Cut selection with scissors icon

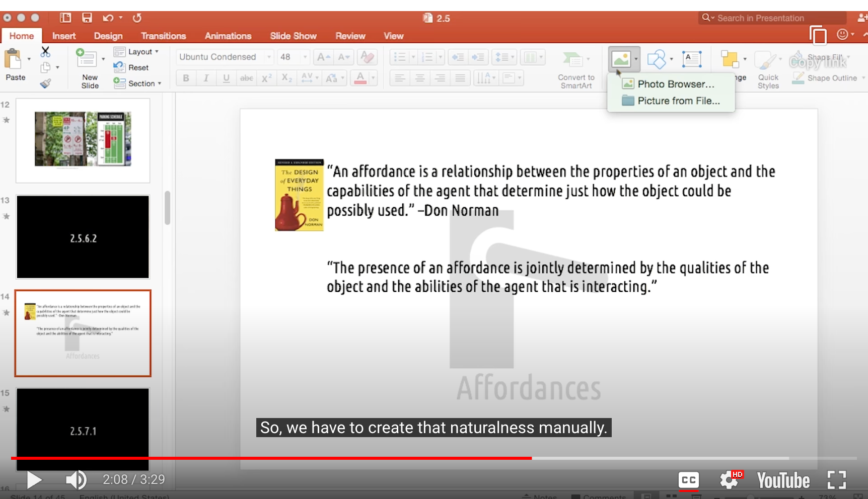pyautogui.click(x=45, y=51)
